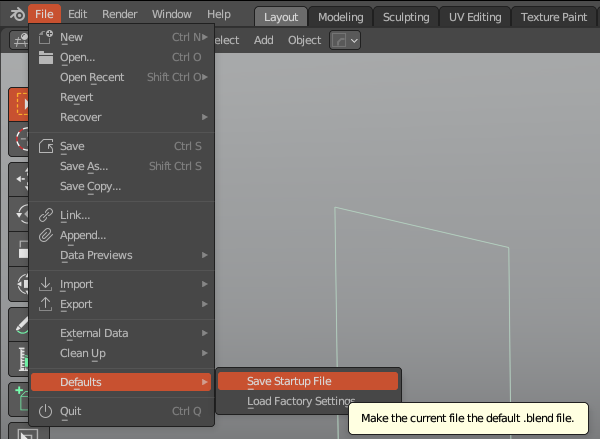Screen dimensions: 600x439
Task: Open the Add menu in viewport header
Action: 264,40
